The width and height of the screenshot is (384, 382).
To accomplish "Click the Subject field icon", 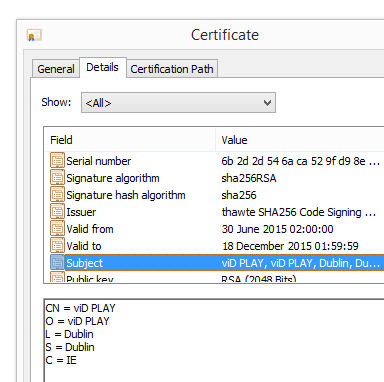I will (57, 263).
